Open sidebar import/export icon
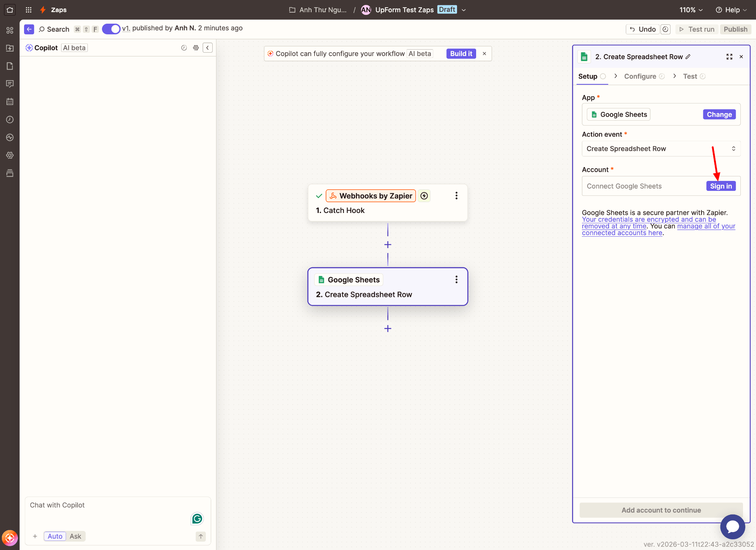This screenshot has width=756, height=550. (10, 48)
